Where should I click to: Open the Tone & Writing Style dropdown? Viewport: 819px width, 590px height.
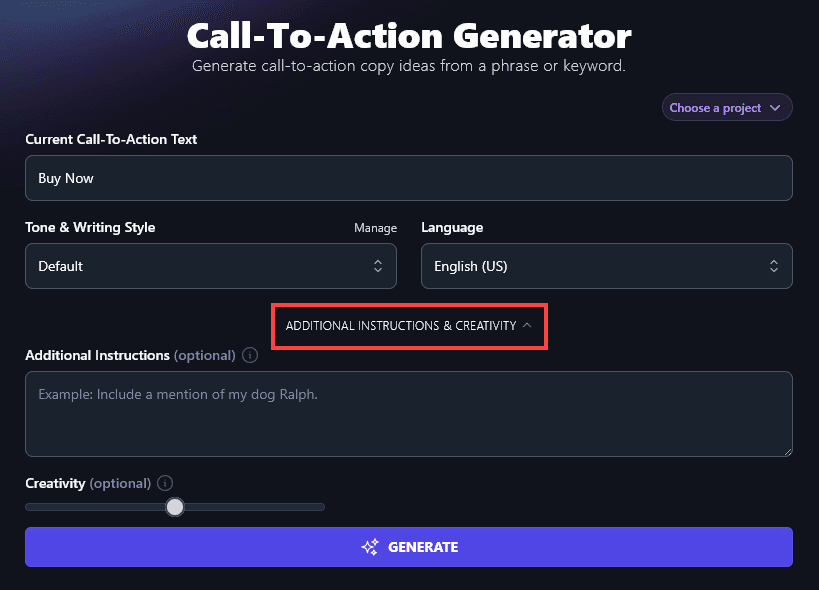210,266
